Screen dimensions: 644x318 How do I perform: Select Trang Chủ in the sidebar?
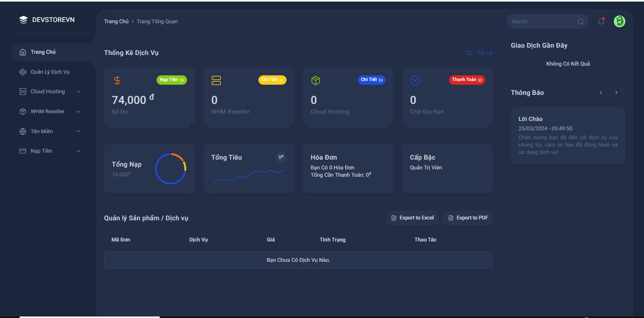[43, 52]
